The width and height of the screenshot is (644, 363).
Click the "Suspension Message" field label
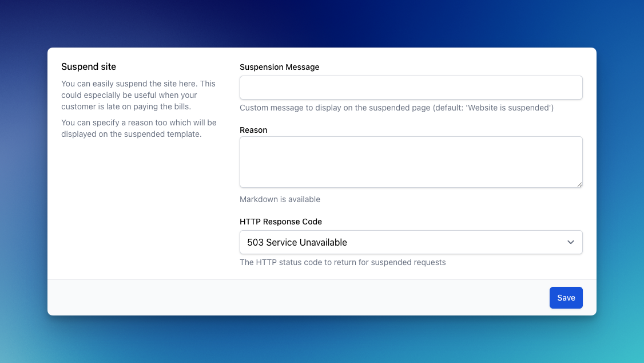coord(279,67)
